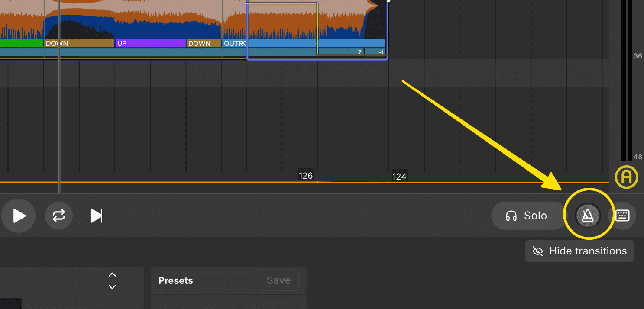Click the Hide transitions button

pyautogui.click(x=579, y=251)
